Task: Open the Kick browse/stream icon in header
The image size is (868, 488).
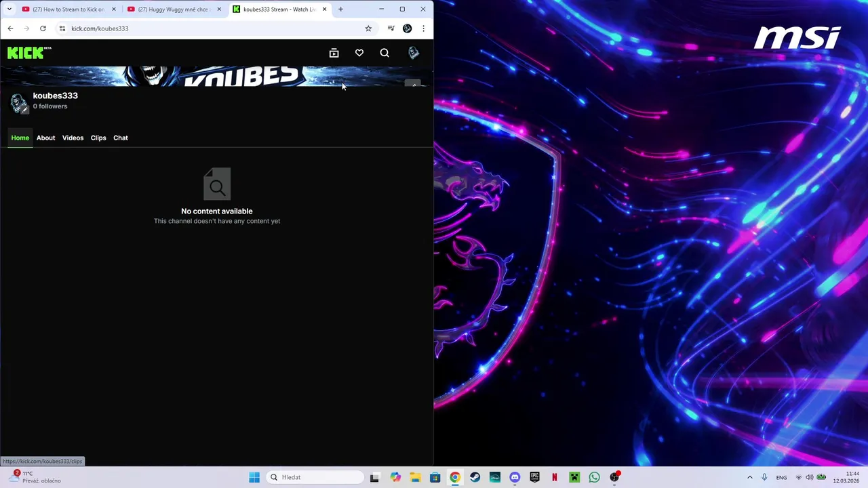Action: pos(334,53)
